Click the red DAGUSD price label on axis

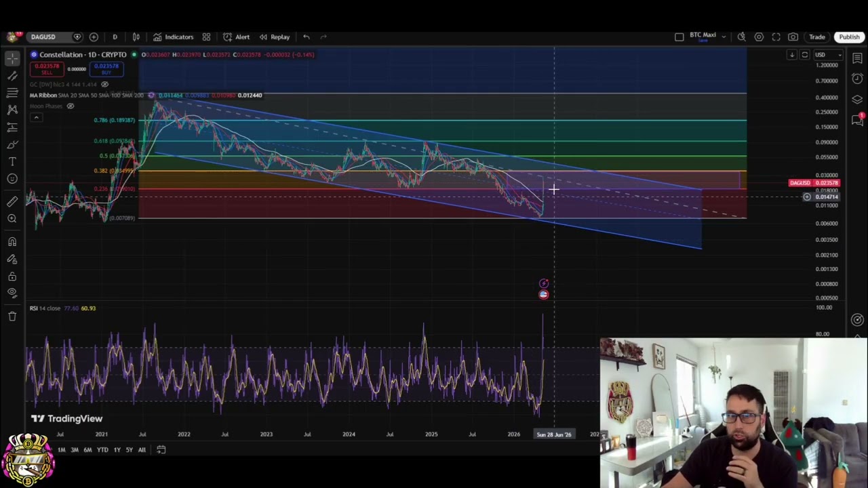click(814, 183)
